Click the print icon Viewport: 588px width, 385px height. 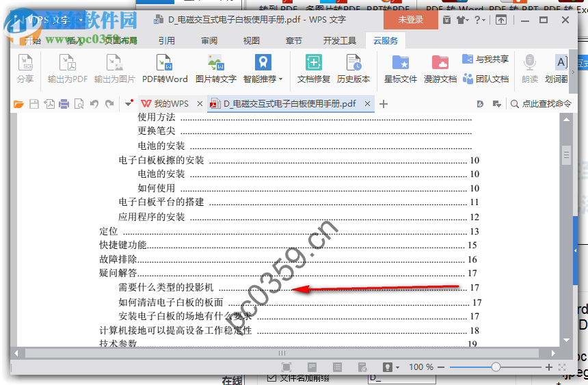64,104
